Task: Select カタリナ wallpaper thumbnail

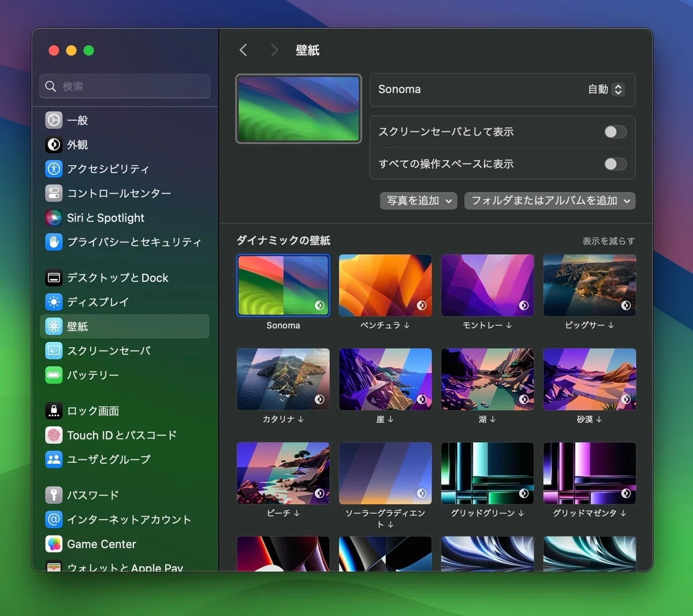Action: [x=283, y=379]
